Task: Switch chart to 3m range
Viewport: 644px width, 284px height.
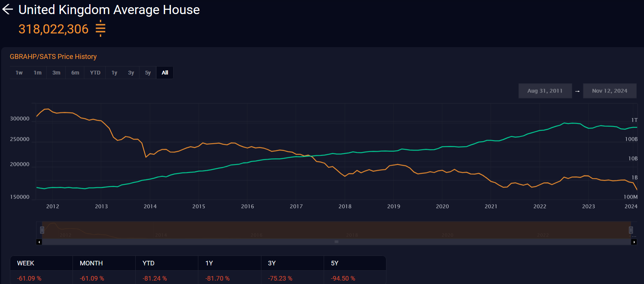Action: [x=56, y=73]
